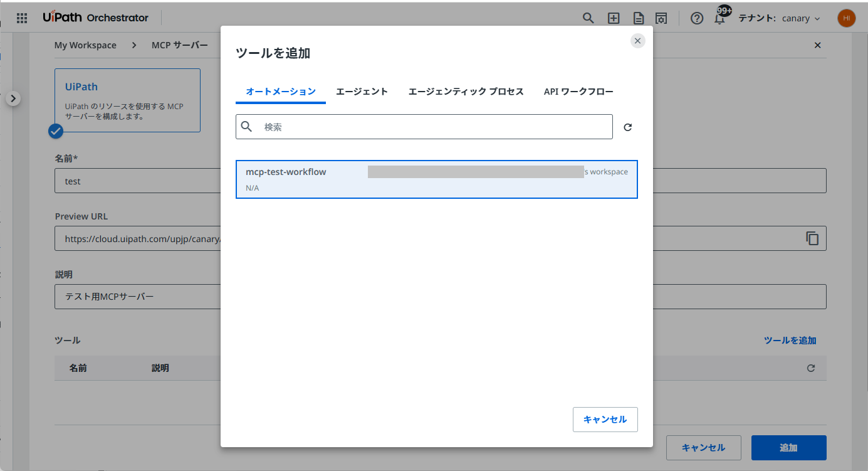Image resolution: width=868 pixels, height=471 pixels.
Task: Expand the left sidebar arrow
Action: tap(14, 98)
